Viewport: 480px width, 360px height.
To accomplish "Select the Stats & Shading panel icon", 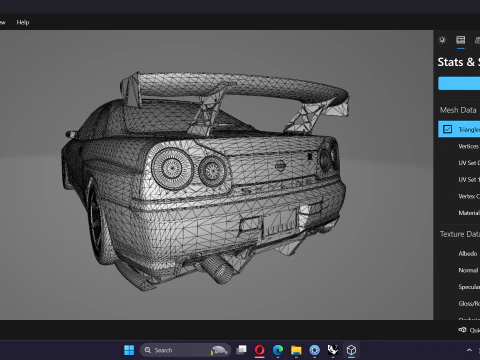I will click(461, 40).
